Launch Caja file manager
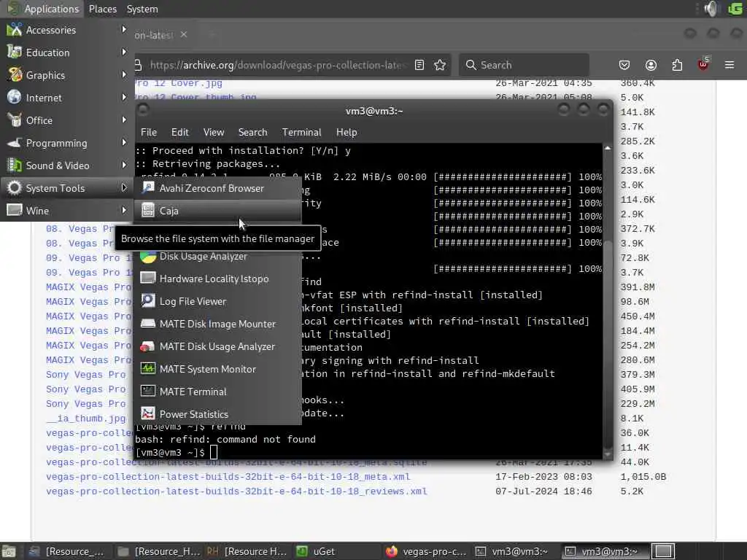Viewport: 747px width, 560px height. [x=218, y=211]
